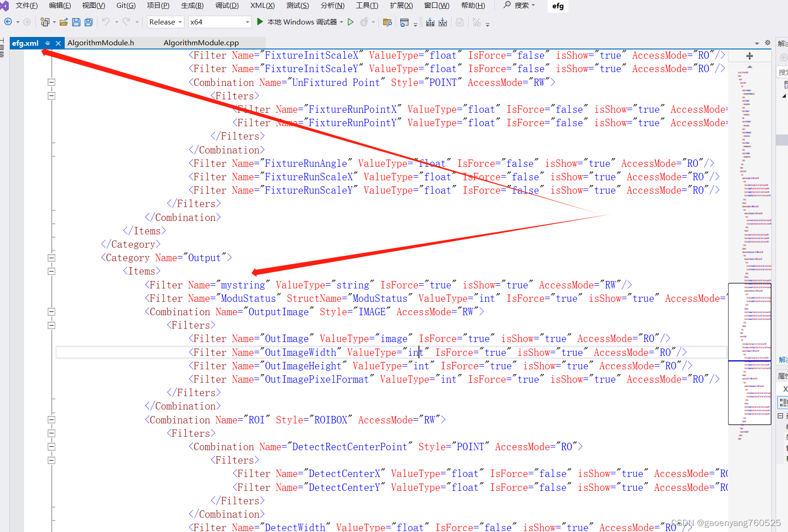Click the minimap viewport in scrollbar
Viewport: 788px width, 532px height.
750,354
